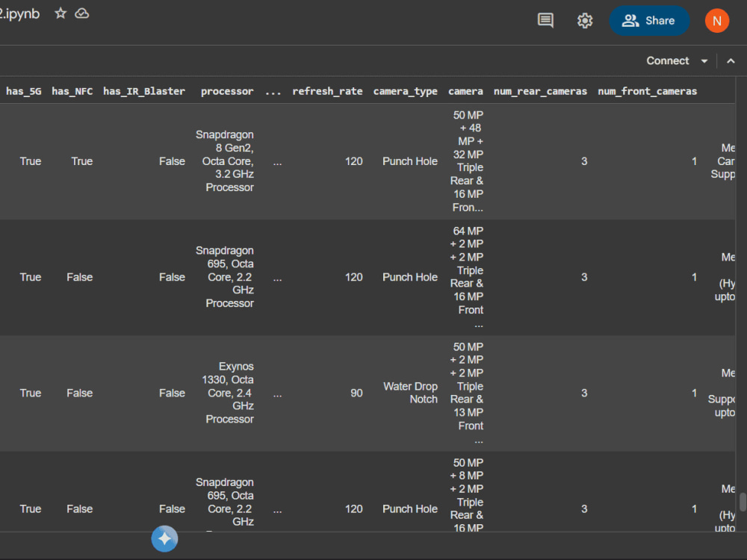Select the has_NFC column header
The width and height of the screenshot is (747, 560).
pos(72,91)
